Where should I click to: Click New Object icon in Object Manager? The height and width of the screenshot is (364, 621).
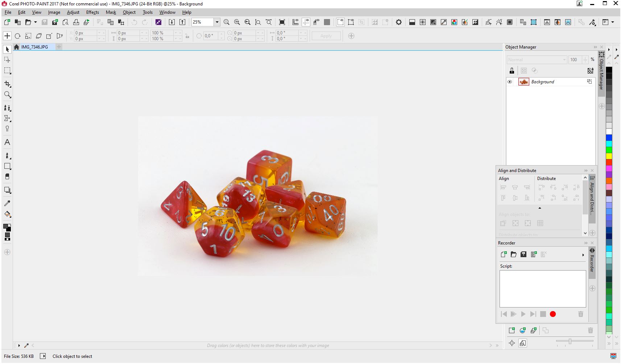pyautogui.click(x=512, y=330)
